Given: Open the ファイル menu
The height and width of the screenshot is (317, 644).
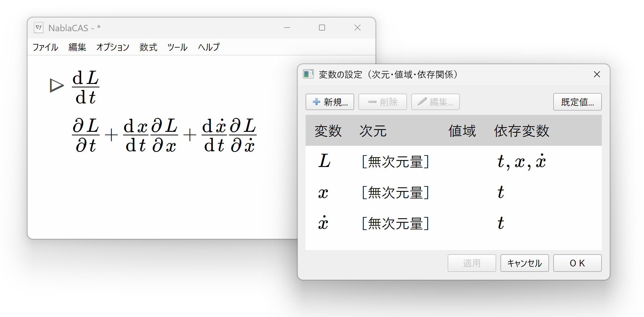Looking at the screenshot, I should [45, 47].
